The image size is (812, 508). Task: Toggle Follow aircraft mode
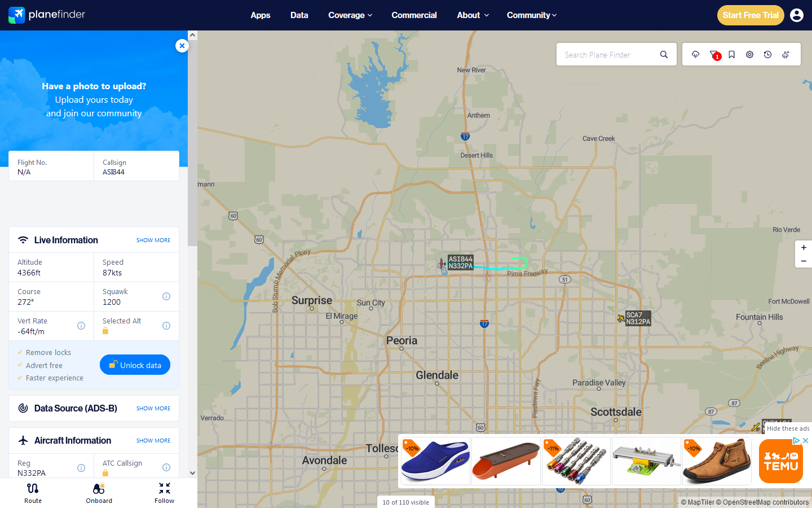pos(165,493)
